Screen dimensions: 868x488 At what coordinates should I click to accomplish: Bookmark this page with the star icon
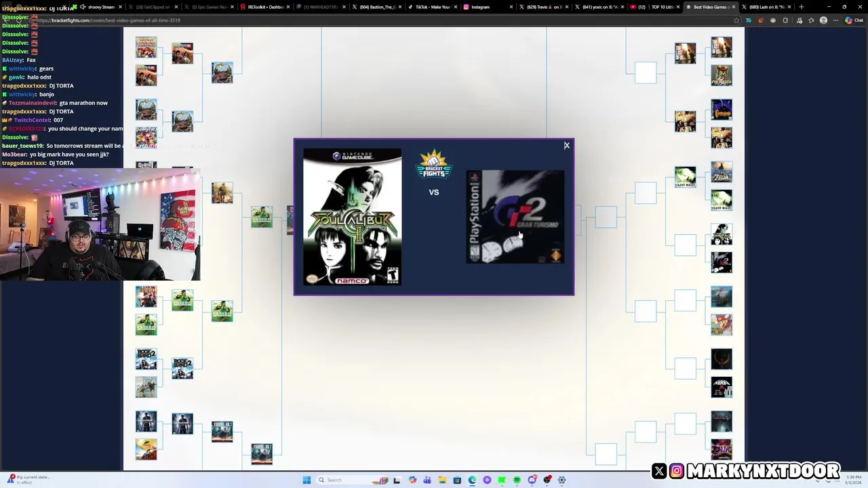tap(736, 20)
